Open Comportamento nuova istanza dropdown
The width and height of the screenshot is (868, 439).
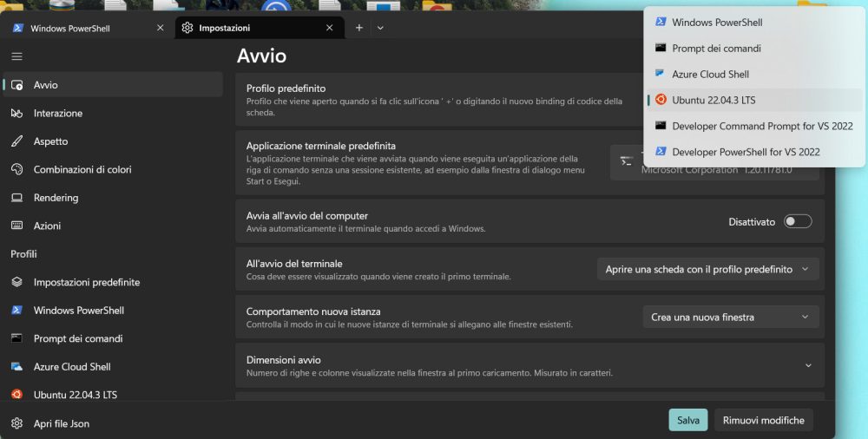click(730, 317)
